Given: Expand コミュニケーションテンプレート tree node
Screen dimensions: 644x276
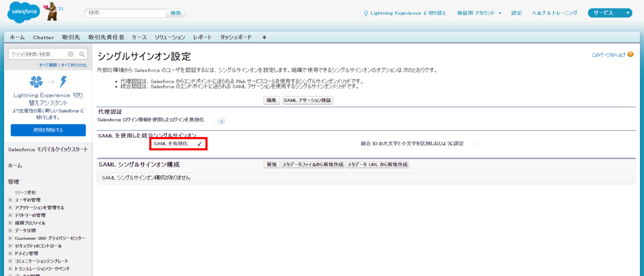Looking at the screenshot, I should coord(10,261).
